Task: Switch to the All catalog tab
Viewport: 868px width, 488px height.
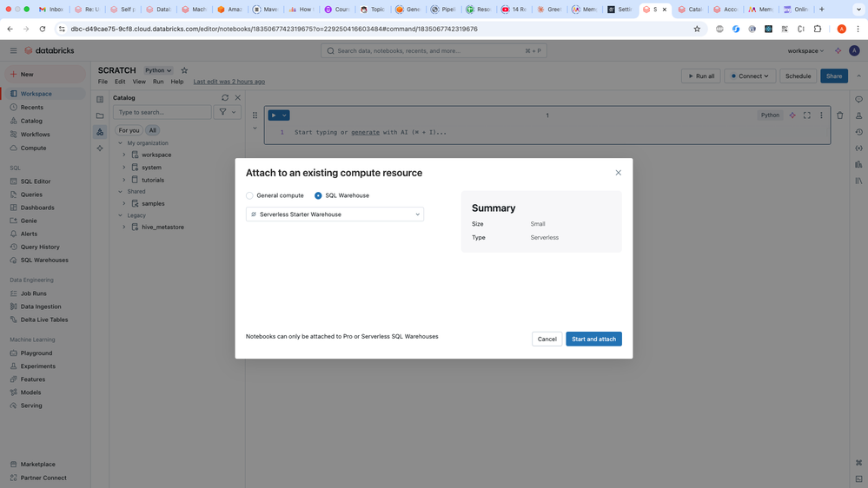Action: 153,130
